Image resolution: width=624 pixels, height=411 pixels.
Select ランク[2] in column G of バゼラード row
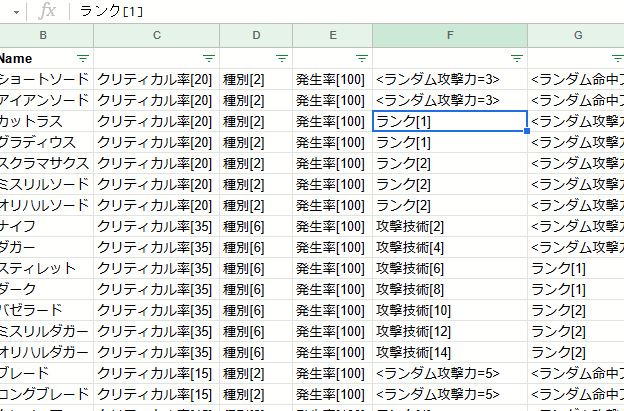[x=576, y=310]
